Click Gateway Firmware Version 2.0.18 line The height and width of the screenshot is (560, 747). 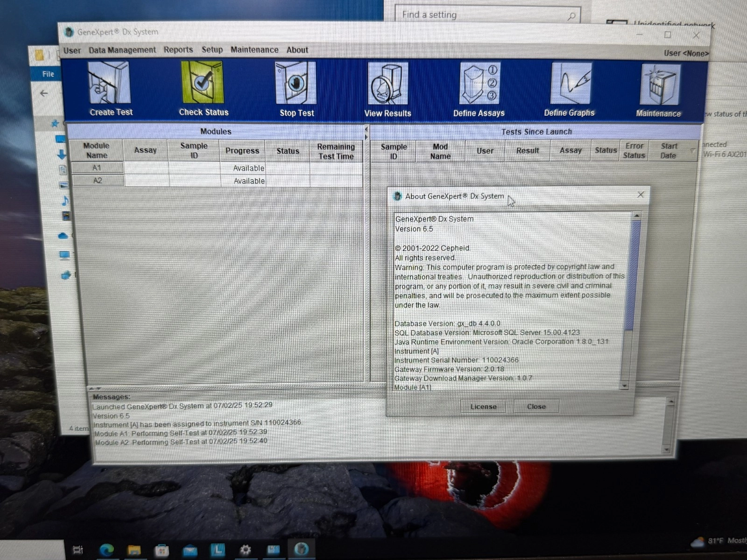click(449, 369)
